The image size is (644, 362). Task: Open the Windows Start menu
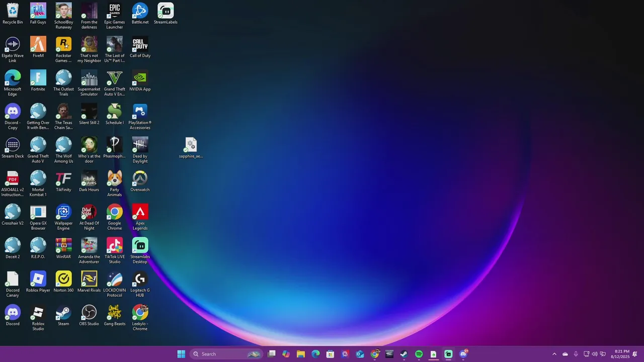(181, 354)
